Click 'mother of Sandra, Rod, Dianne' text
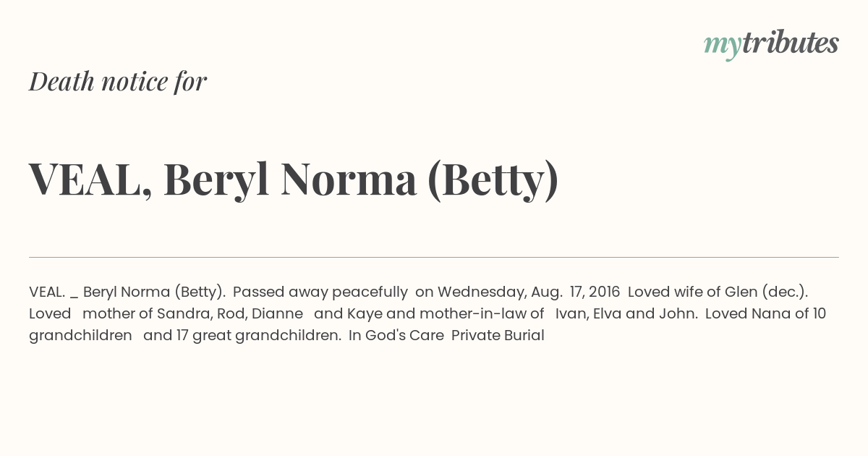 (192, 314)
